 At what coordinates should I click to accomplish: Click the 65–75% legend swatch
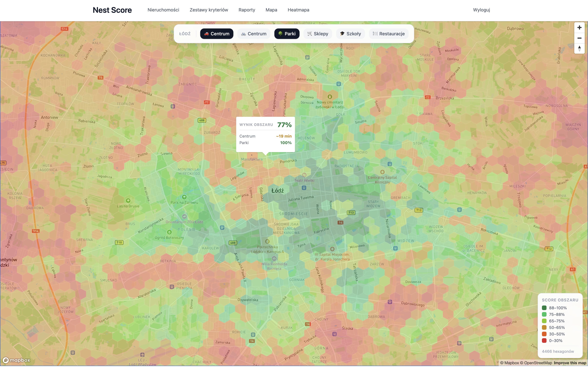(x=544, y=321)
